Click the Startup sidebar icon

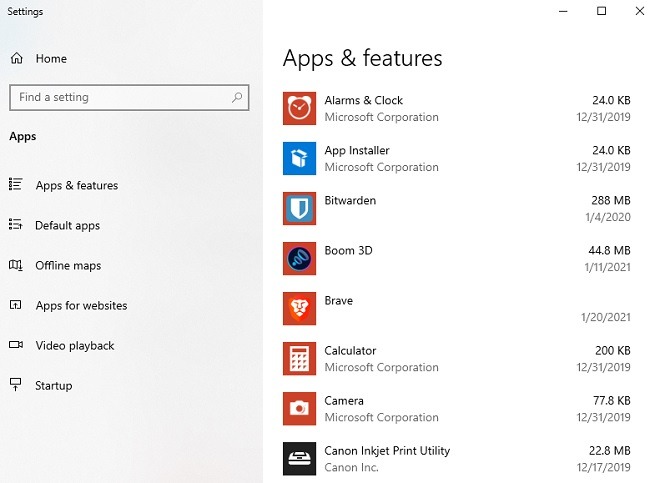(x=15, y=384)
